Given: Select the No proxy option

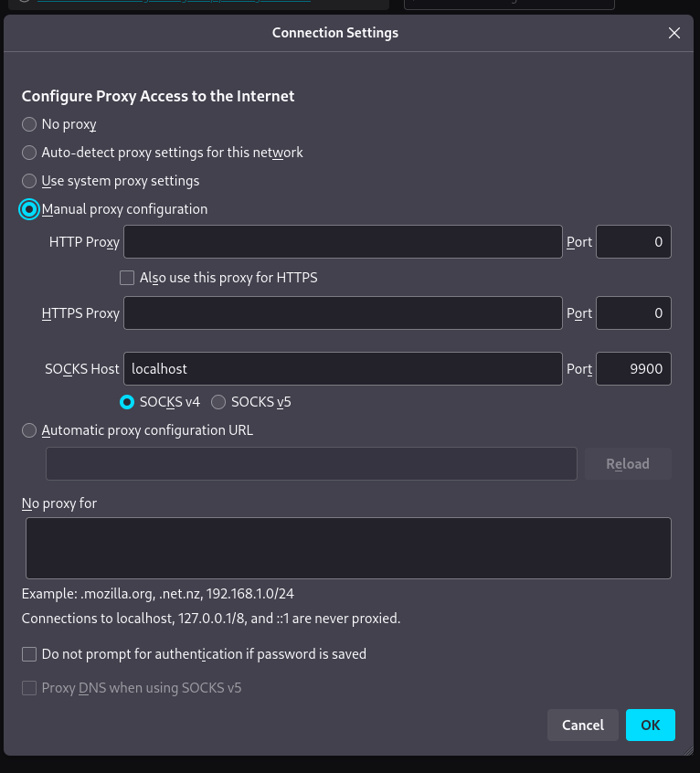Looking at the screenshot, I should [x=29, y=124].
